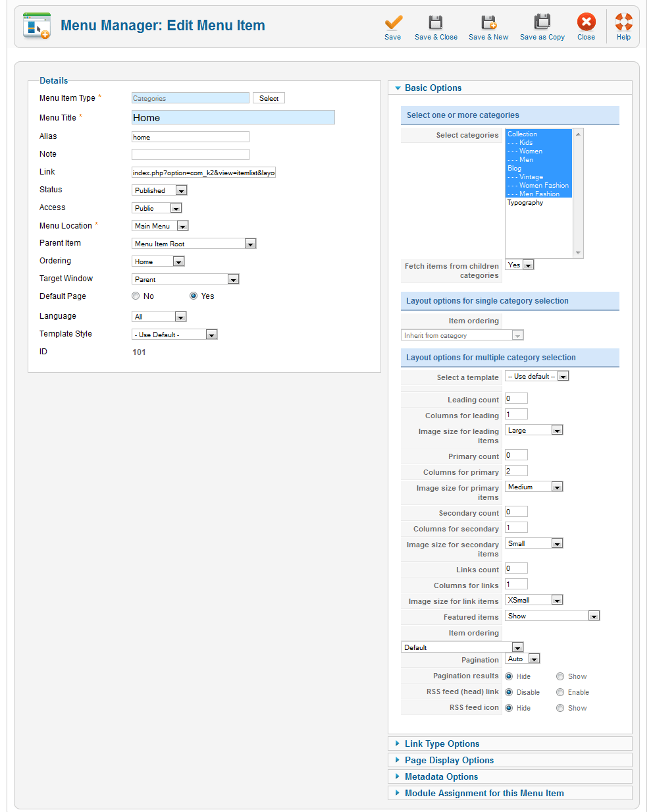Click the red Close icon
The height and width of the screenshot is (812, 653).
[586, 22]
